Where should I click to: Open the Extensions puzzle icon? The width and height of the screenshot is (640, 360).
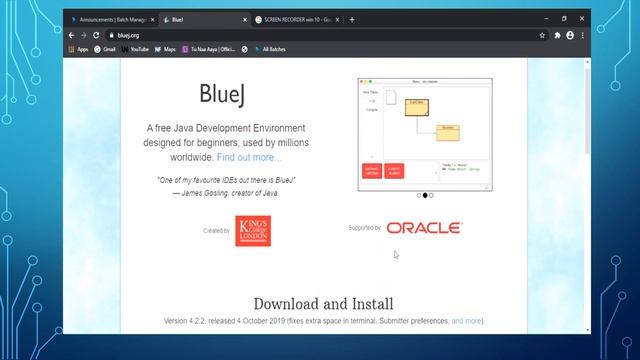(557, 36)
